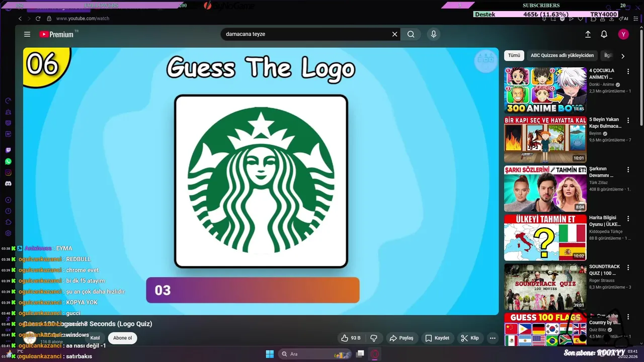644x362 pixels.
Task: Open Şarkı Sözlerini Tahmin Et thumbnail
Action: coord(545,189)
